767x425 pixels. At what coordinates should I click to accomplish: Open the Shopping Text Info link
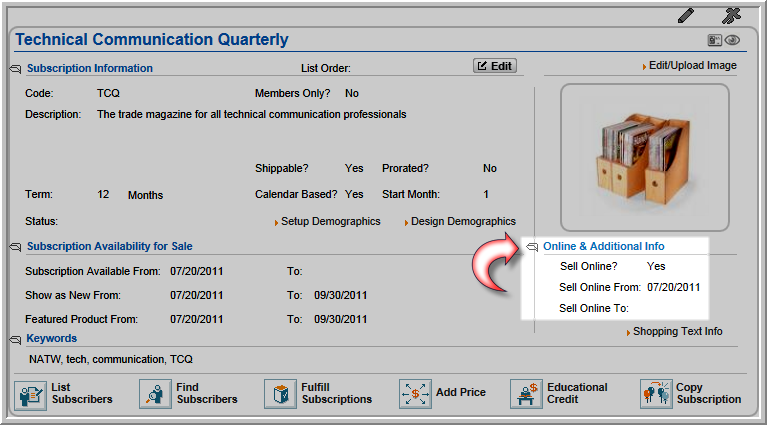pyautogui.click(x=677, y=332)
